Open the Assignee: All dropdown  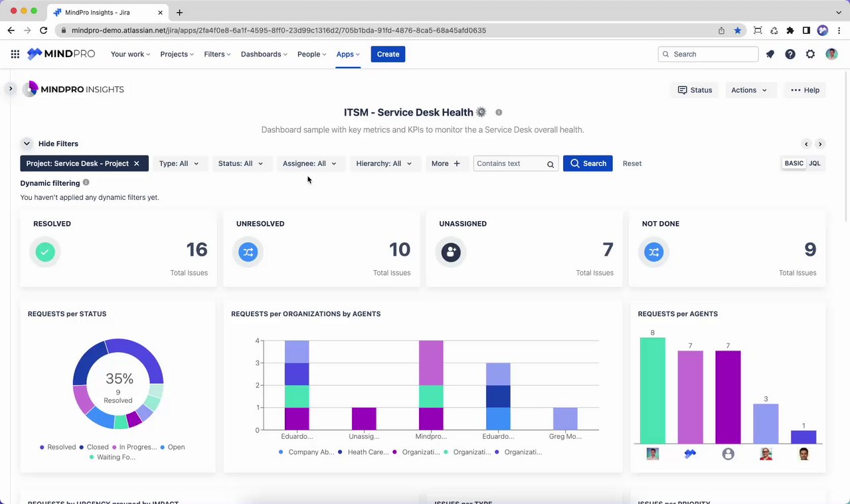309,163
